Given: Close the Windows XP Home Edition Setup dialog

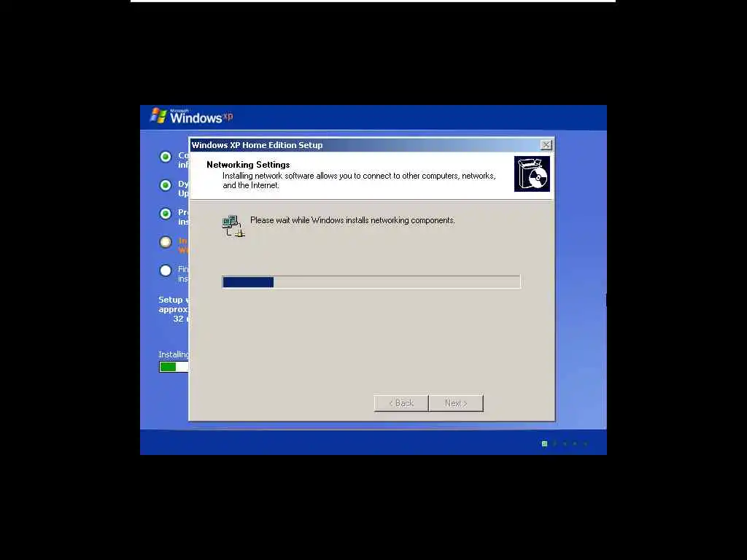Looking at the screenshot, I should point(546,145).
